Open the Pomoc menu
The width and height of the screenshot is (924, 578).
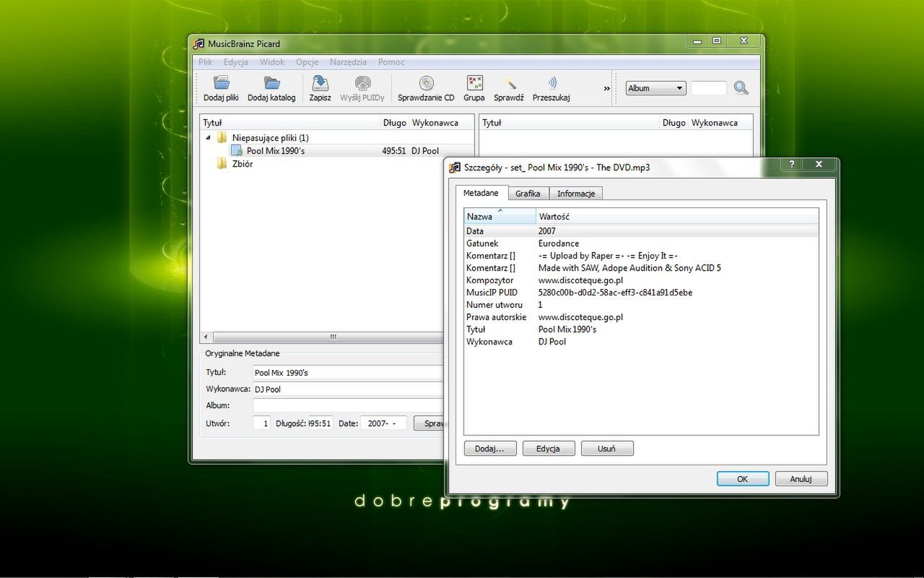click(391, 62)
